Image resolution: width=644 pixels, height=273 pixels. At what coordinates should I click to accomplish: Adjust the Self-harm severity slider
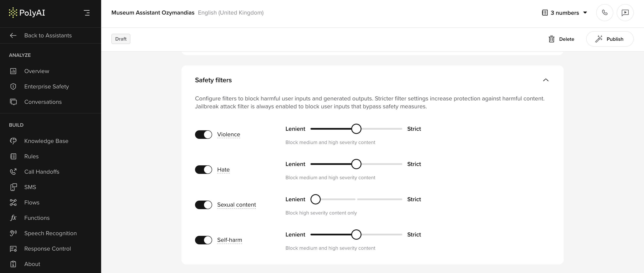click(x=356, y=235)
